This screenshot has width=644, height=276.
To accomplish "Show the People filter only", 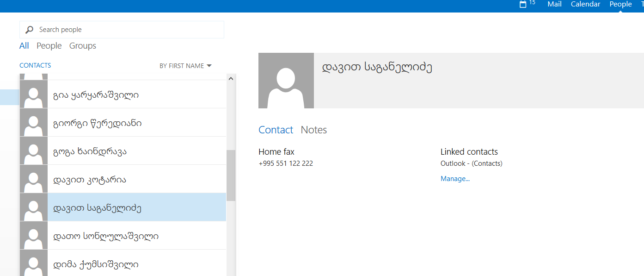I will (x=49, y=46).
